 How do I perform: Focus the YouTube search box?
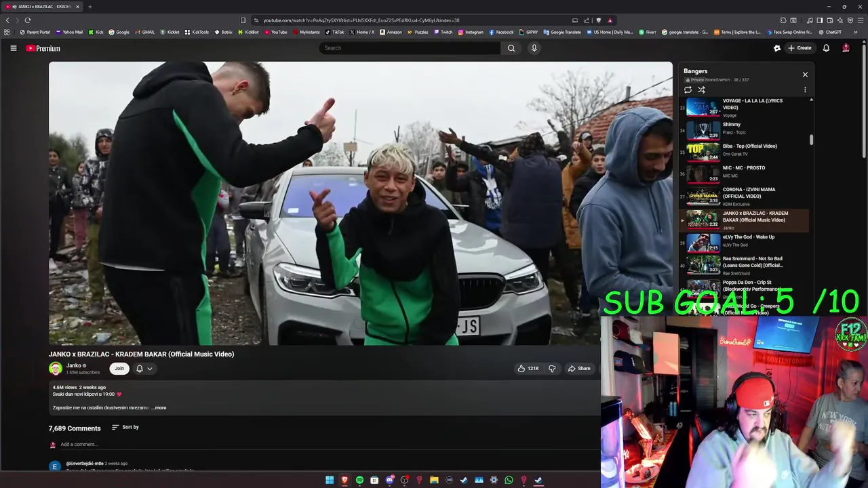click(x=410, y=48)
